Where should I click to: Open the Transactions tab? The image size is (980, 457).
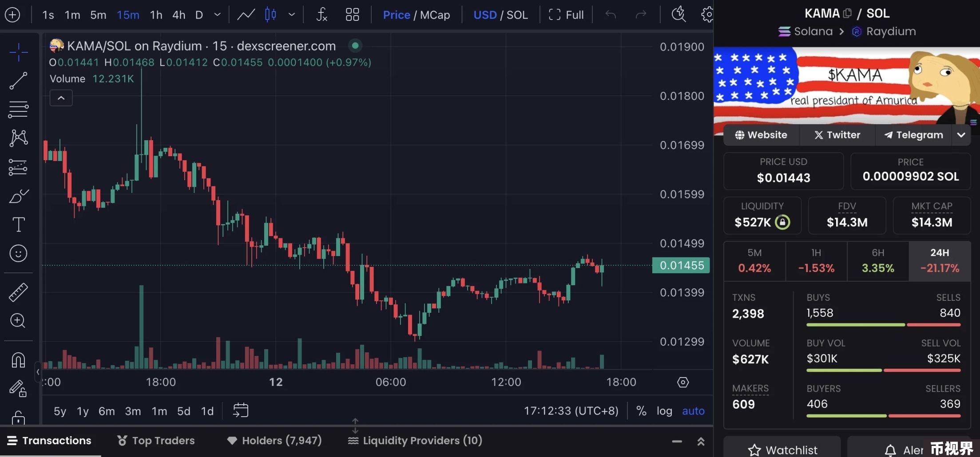pyautogui.click(x=49, y=441)
